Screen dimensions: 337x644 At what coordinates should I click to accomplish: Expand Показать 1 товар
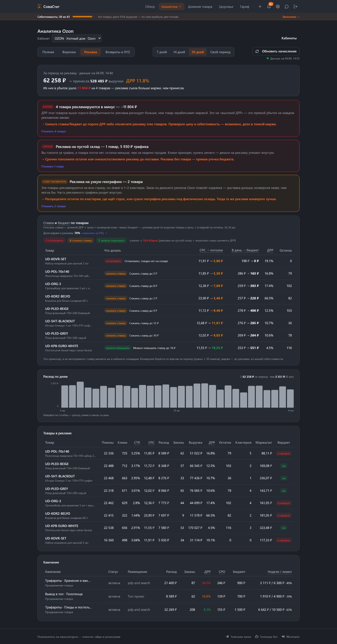52,166
